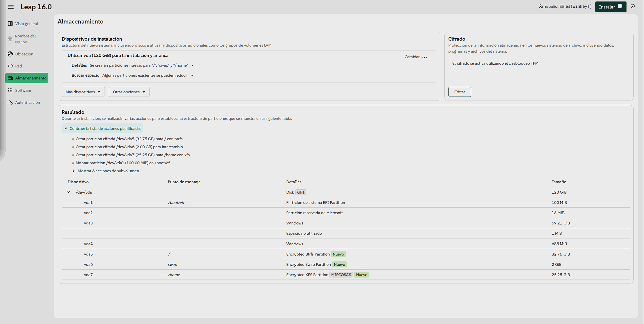Click the Autenticación users icon
The image size is (644, 324).
(x=10, y=102)
